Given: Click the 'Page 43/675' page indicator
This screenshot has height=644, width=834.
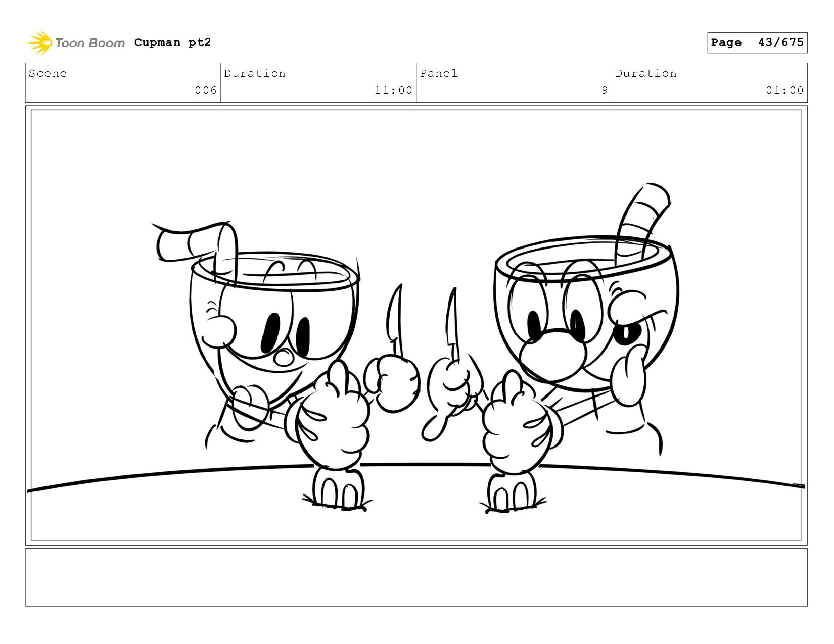Looking at the screenshot, I should [x=757, y=42].
